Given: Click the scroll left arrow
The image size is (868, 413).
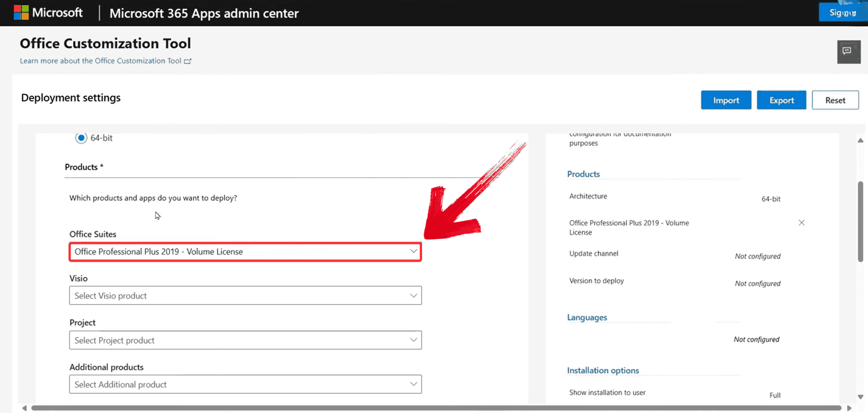Looking at the screenshot, I should point(24,408).
